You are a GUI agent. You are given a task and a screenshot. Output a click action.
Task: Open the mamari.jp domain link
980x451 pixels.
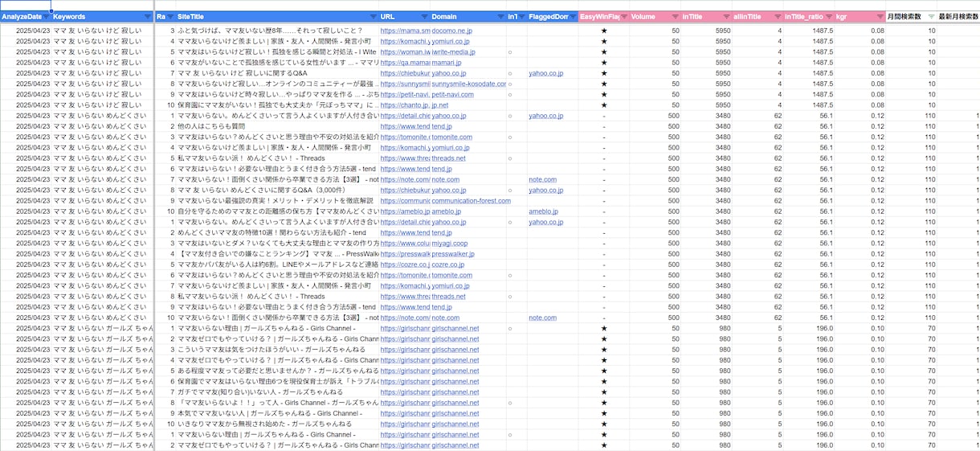click(x=446, y=63)
